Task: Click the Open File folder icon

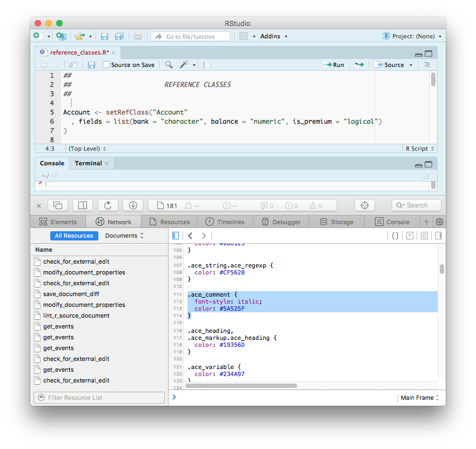Action: [80, 36]
